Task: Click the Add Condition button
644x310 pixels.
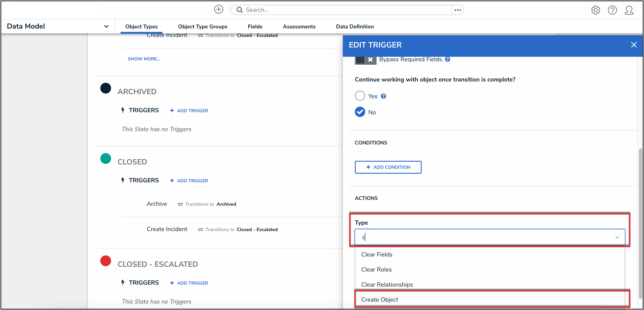Action: tap(388, 167)
